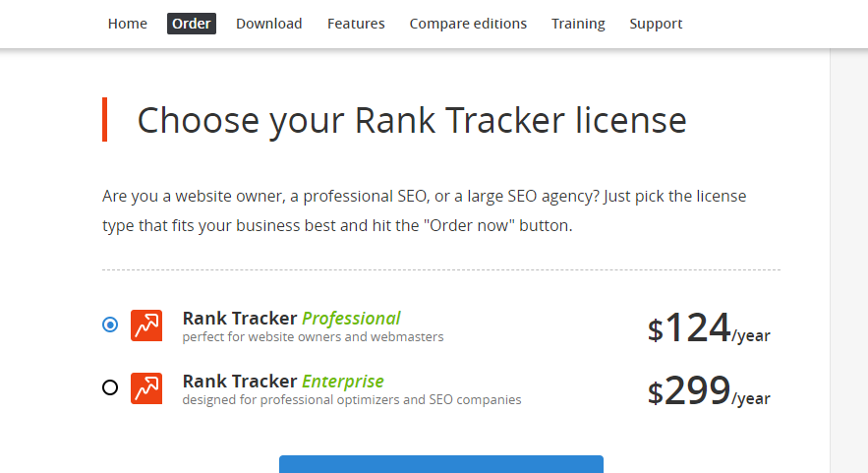Click the Rank Tracker Professional product icon
The image size is (868, 473).
[x=146, y=325]
